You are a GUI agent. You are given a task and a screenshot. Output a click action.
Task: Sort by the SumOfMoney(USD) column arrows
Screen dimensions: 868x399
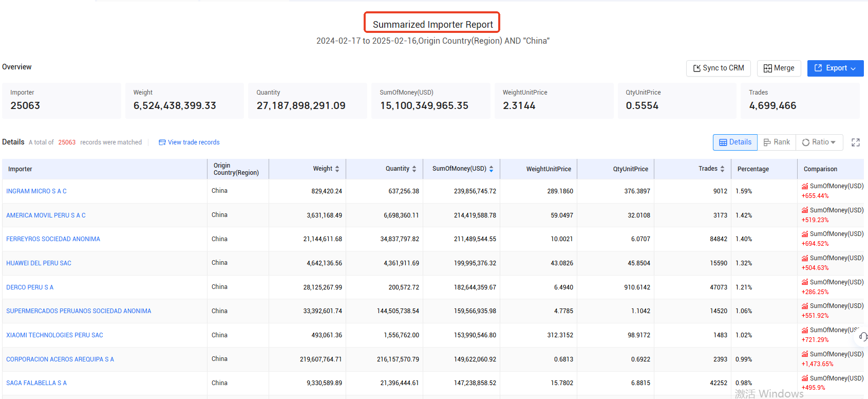(x=492, y=169)
